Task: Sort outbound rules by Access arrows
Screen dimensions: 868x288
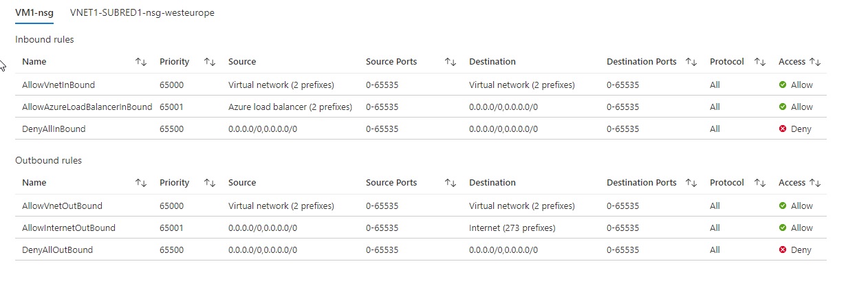Action: click(x=815, y=183)
